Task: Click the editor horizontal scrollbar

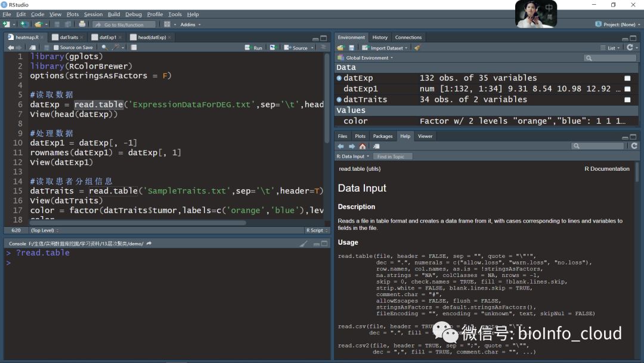Action: (x=138, y=223)
